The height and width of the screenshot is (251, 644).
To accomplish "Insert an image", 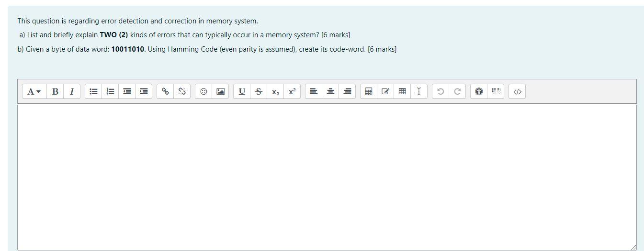I will tap(220, 91).
